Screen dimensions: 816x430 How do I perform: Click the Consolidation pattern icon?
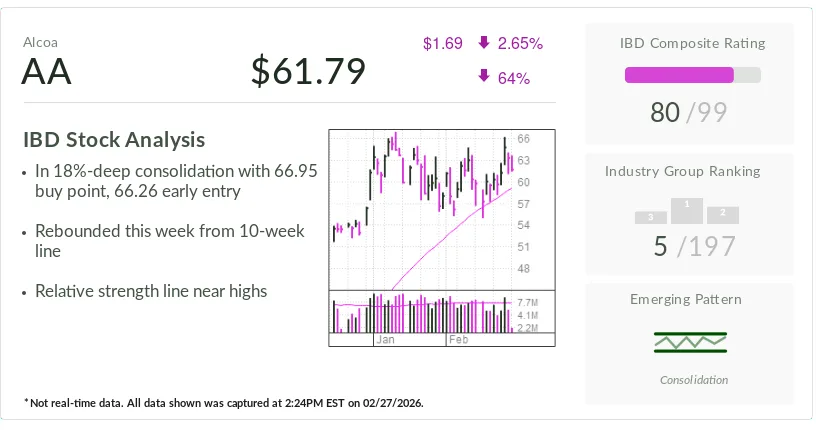click(x=689, y=342)
